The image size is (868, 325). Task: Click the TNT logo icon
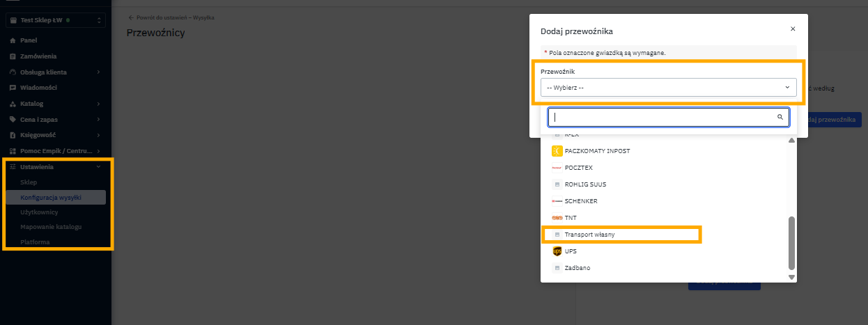click(557, 218)
